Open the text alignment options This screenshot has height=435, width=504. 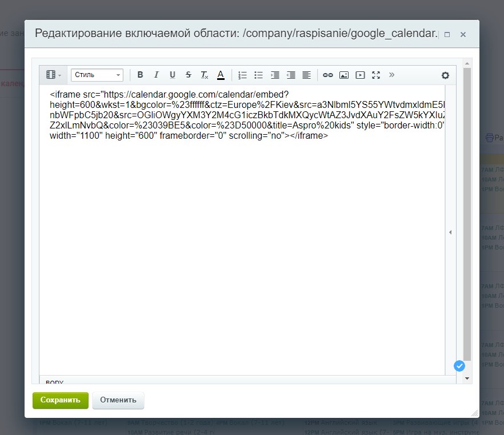point(307,75)
